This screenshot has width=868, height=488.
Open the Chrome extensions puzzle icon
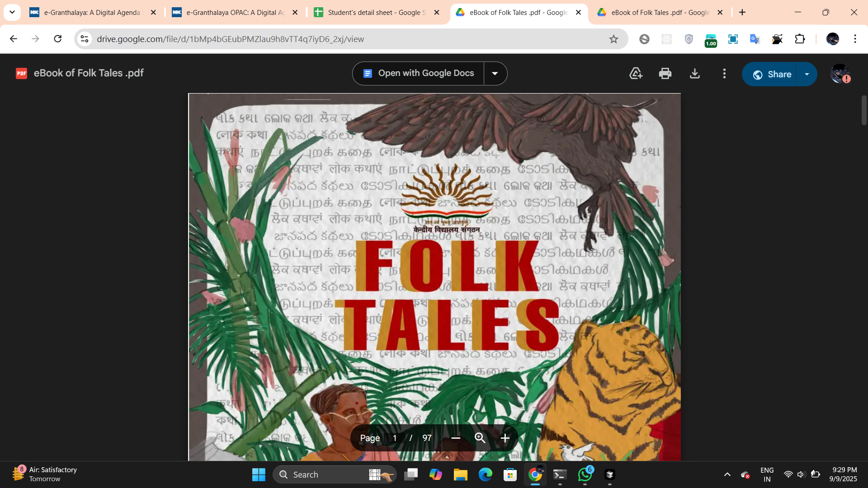click(800, 39)
